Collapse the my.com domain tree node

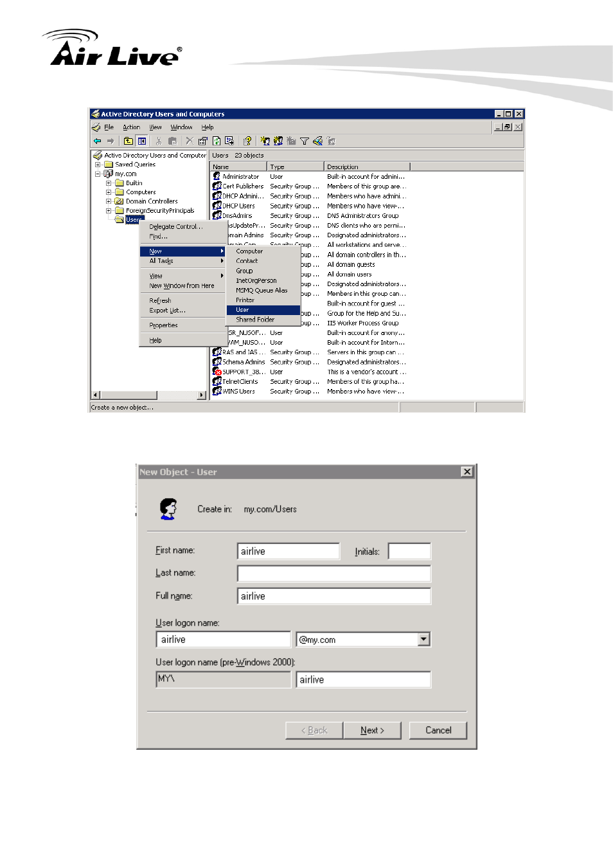click(x=98, y=174)
